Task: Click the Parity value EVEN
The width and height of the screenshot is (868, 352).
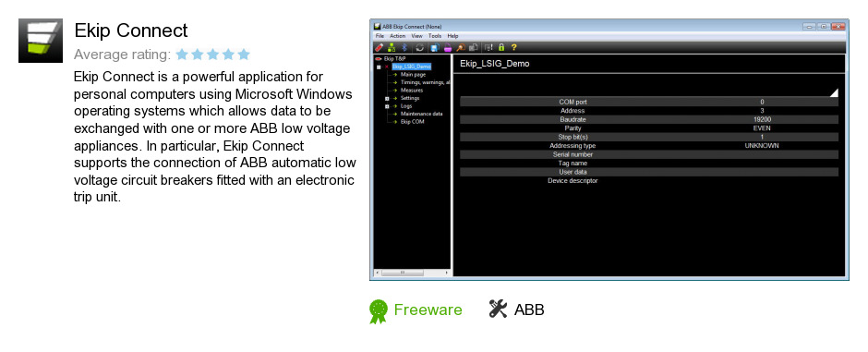Action: 762,127
